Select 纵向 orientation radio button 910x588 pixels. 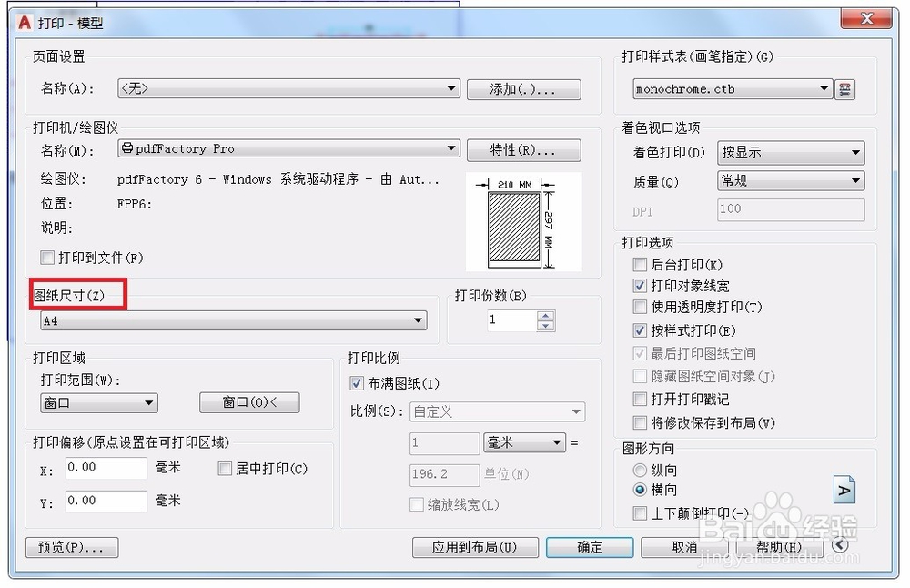[x=640, y=470]
